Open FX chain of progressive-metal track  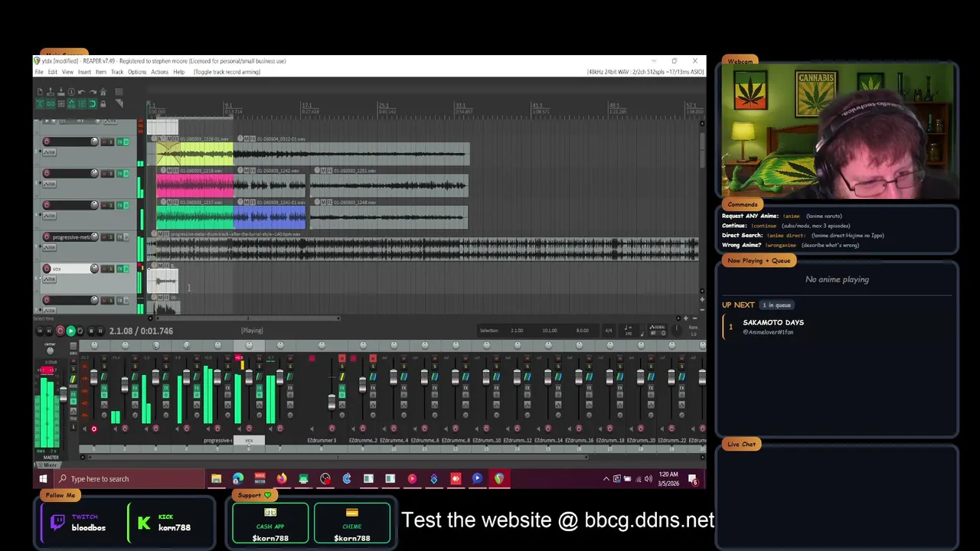coord(120,236)
